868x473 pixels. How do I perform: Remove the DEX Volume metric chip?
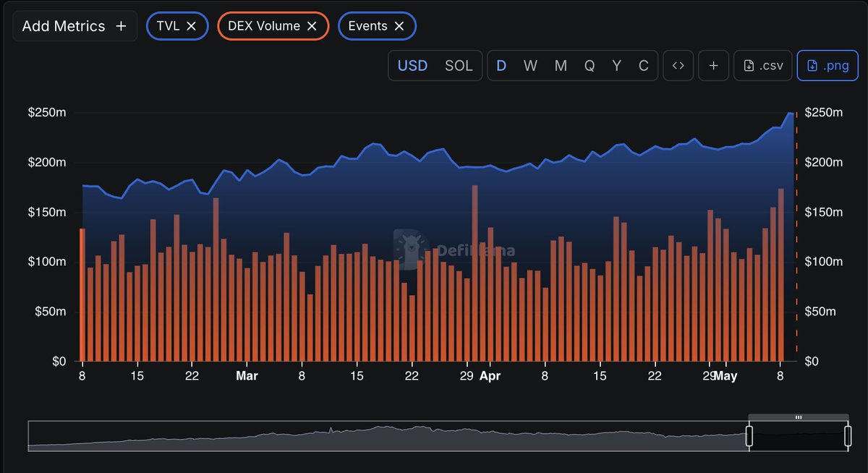[312, 26]
